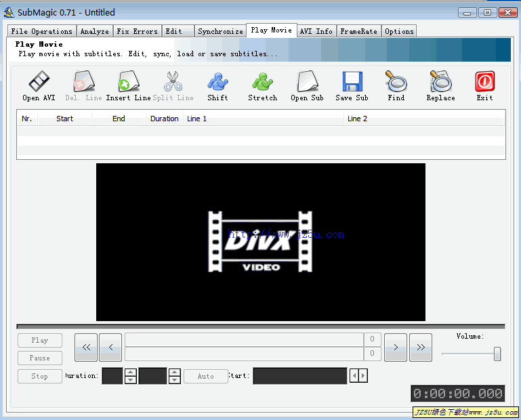The height and width of the screenshot is (420, 521).
Task: Click the second Duration input box
Action: [x=153, y=376]
